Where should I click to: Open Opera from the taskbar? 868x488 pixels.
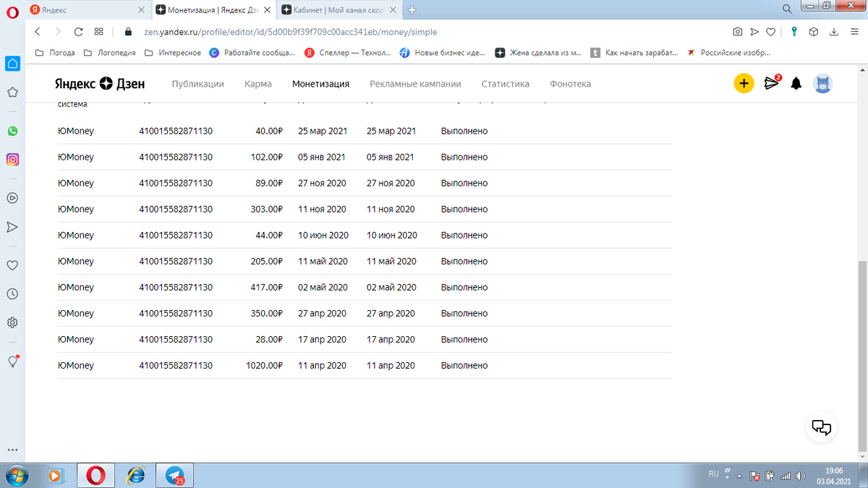(x=95, y=476)
